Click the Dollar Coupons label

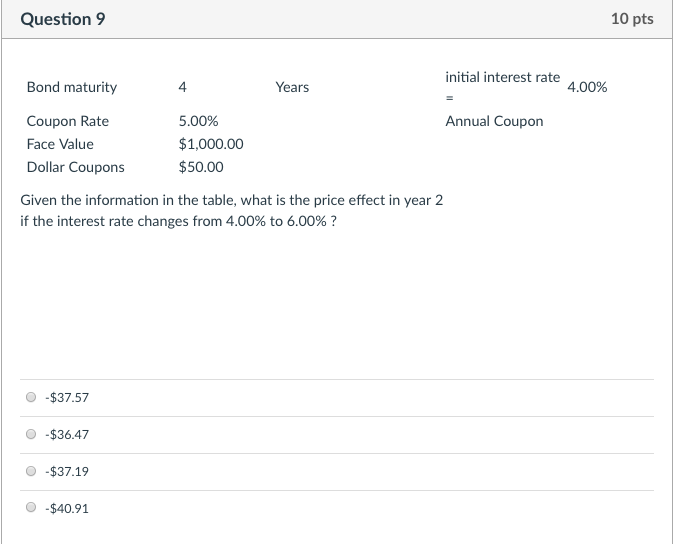pyautogui.click(x=75, y=167)
